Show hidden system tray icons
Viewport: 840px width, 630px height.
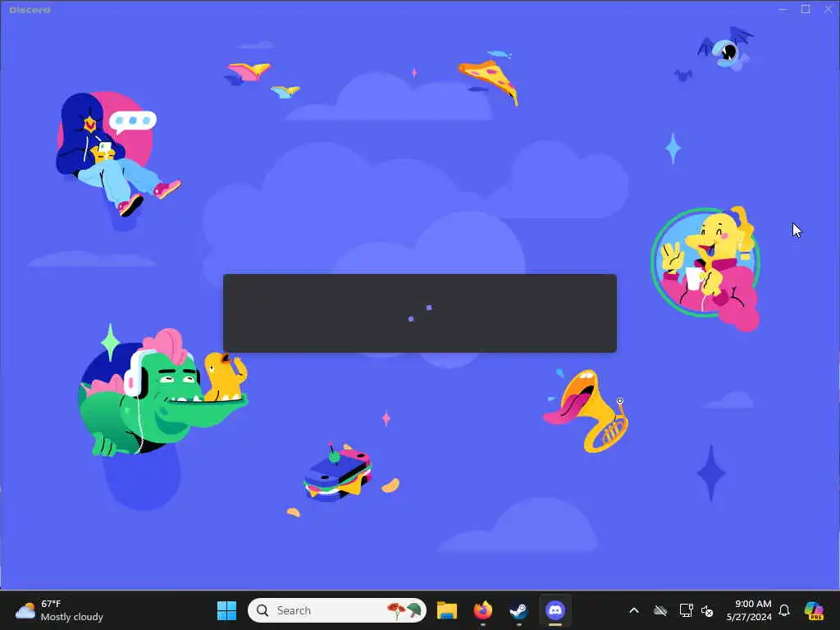tap(634, 610)
